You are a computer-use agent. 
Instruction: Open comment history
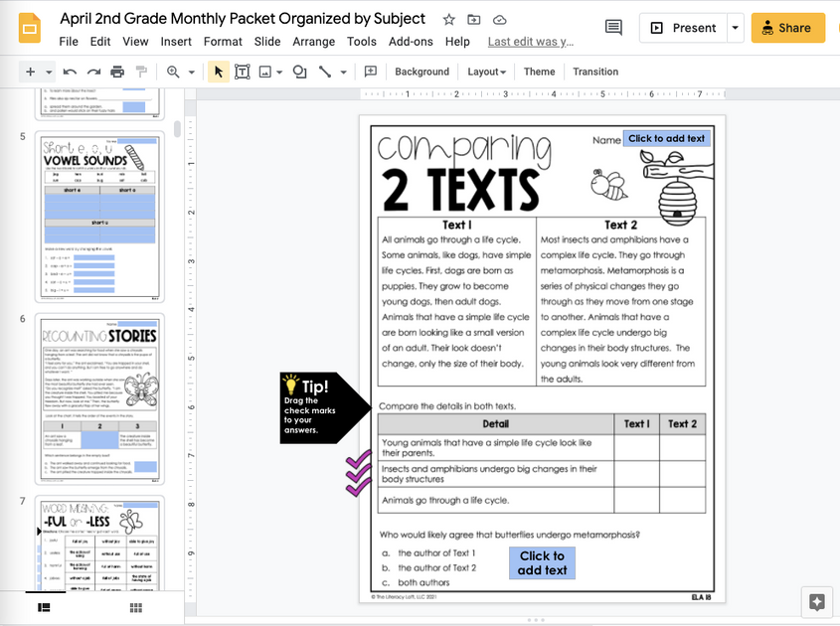(x=613, y=27)
